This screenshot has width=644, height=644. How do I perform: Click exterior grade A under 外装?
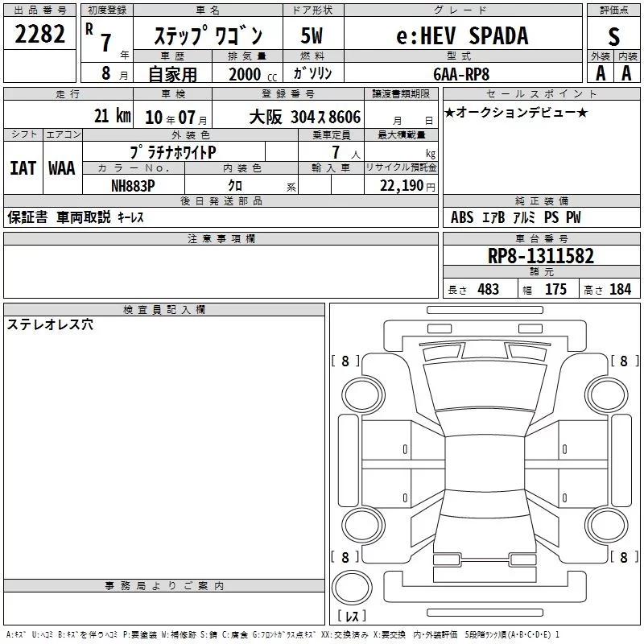tap(601, 73)
